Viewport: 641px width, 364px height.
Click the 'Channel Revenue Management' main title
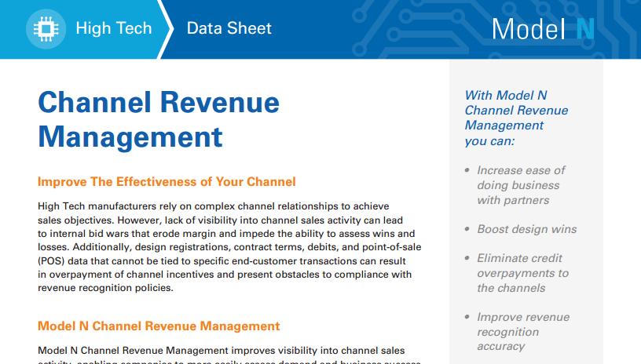[x=159, y=119]
